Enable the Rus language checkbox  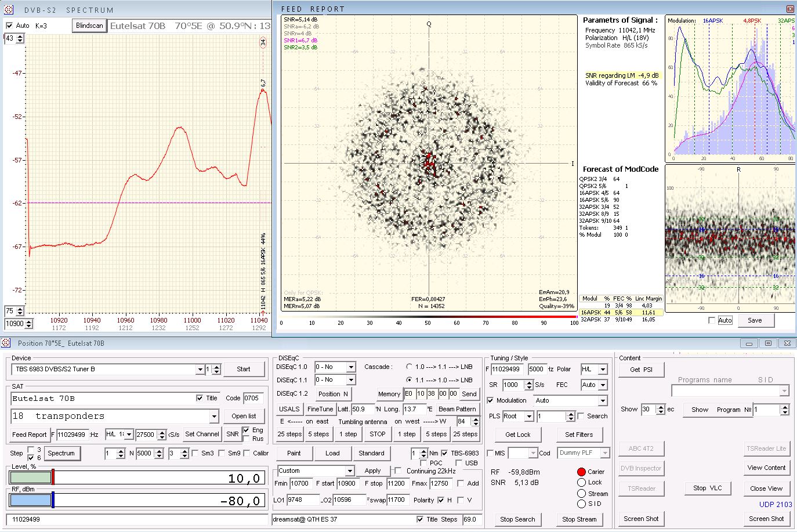coord(246,439)
